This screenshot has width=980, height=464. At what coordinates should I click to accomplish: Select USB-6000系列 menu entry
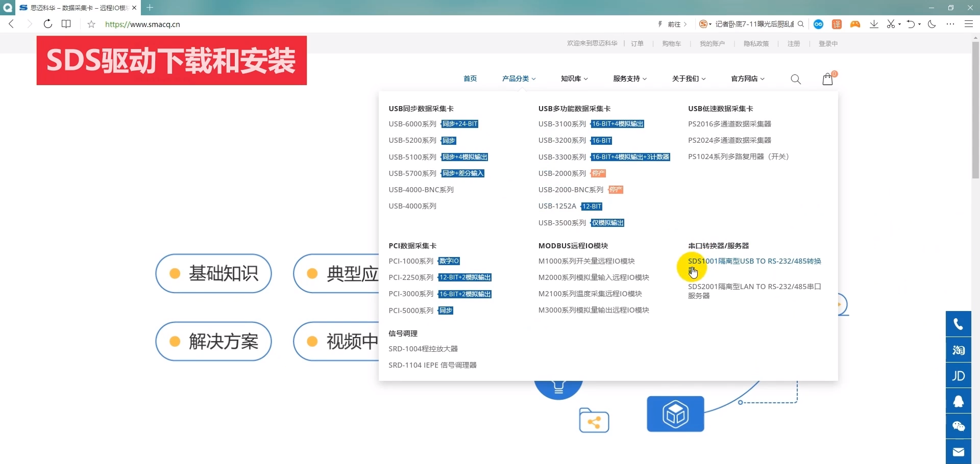[412, 124]
